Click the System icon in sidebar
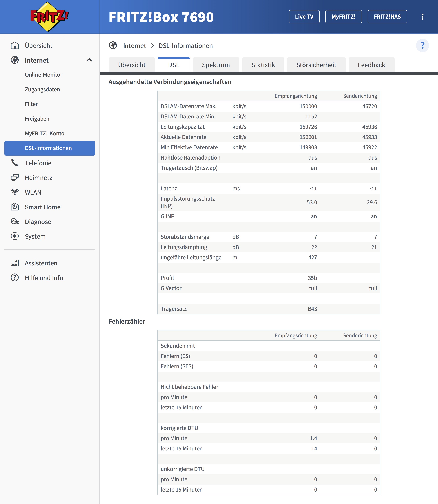This screenshot has height=504, width=438. [15, 236]
